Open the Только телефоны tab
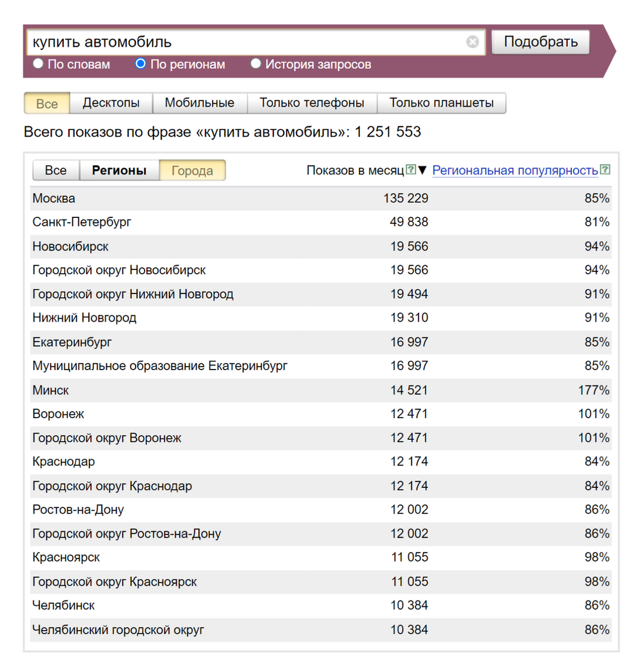 point(312,103)
